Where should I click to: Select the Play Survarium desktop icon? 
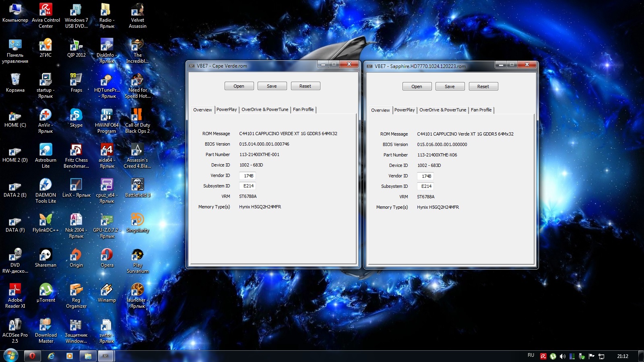pyautogui.click(x=138, y=261)
